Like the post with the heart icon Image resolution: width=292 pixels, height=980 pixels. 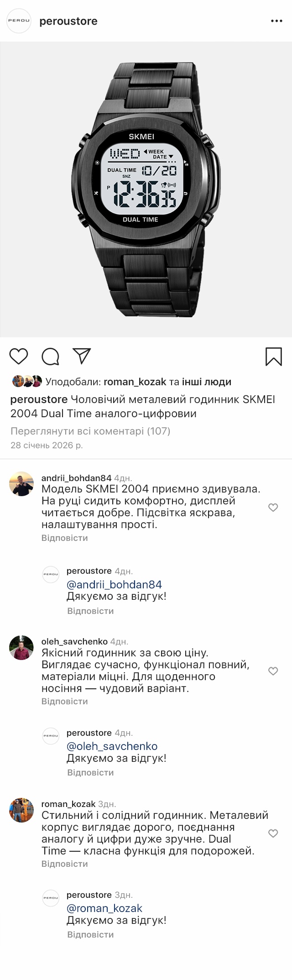[x=19, y=356]
